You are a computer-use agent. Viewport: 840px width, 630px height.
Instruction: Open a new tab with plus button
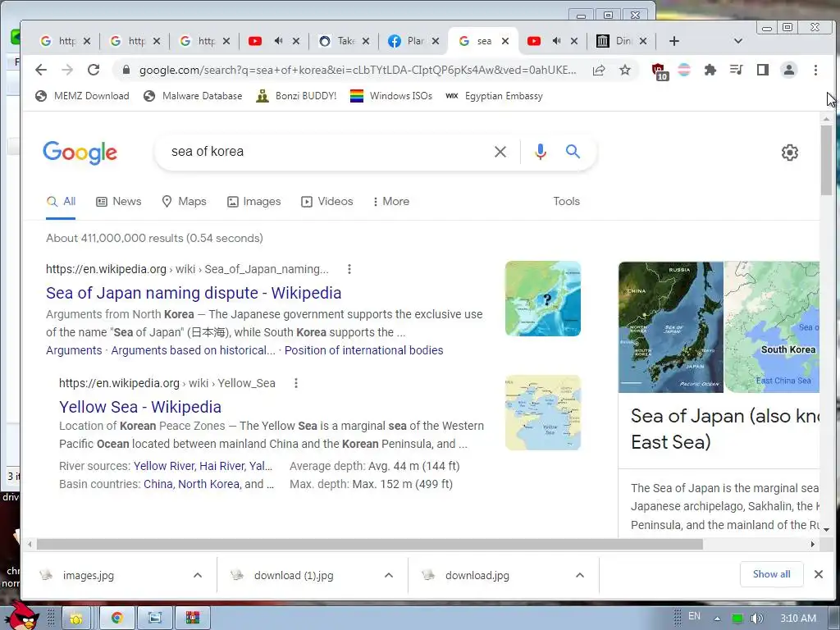tap(674, 41)
